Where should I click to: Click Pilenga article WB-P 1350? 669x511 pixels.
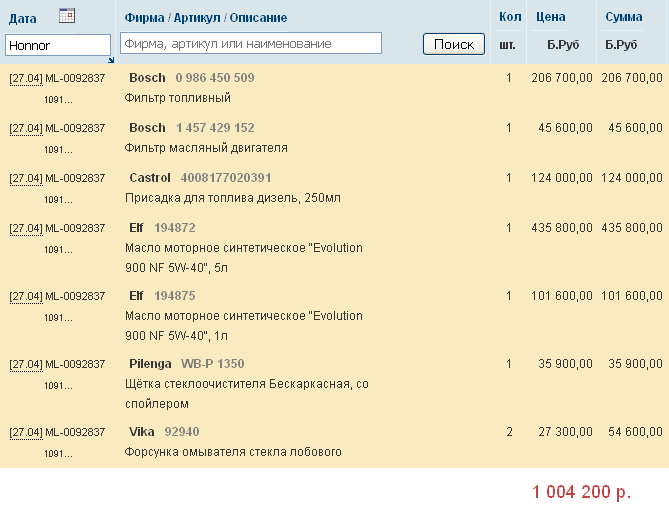[x=212, y=364]
